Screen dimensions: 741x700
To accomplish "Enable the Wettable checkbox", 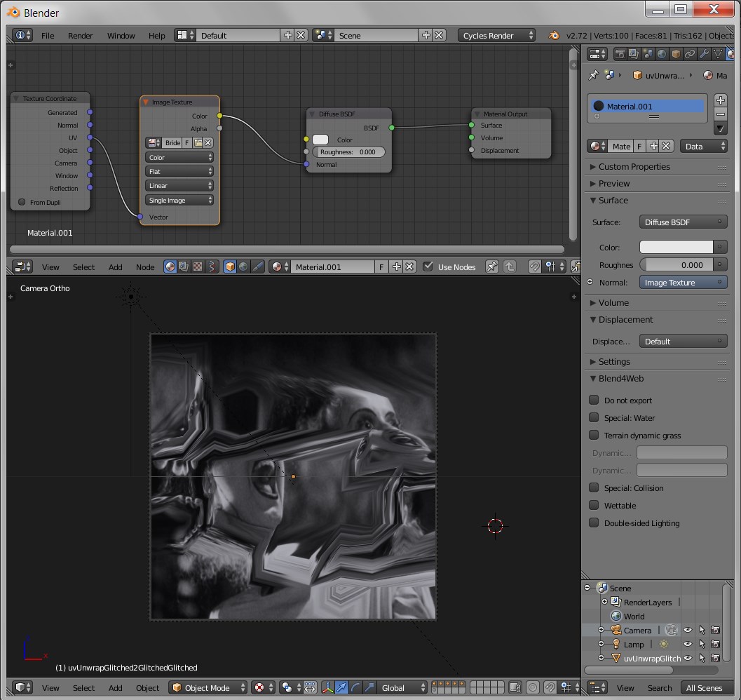I will [x=594, y=505].
